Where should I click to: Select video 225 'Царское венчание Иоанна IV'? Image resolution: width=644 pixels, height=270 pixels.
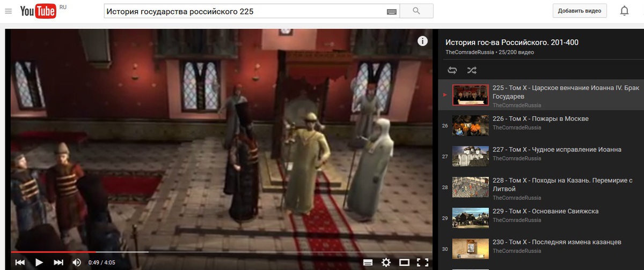(x=540, y=95)
